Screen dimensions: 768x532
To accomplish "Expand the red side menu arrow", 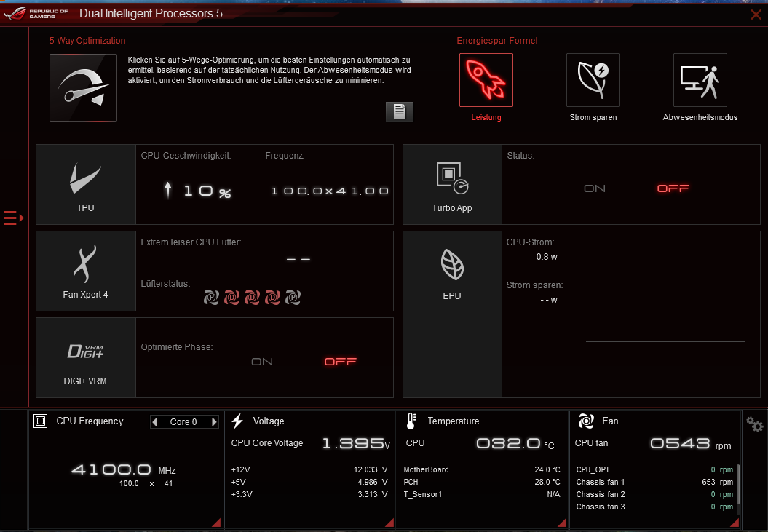I will point(13,218).
